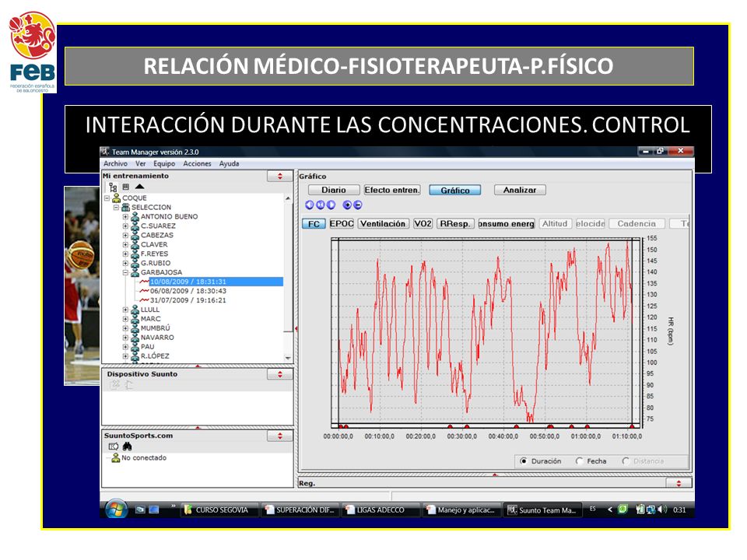Collapse the SELECCION tree node
This screenshot has width=747, height=560.
pyautogui.click(x=116, y=207)
